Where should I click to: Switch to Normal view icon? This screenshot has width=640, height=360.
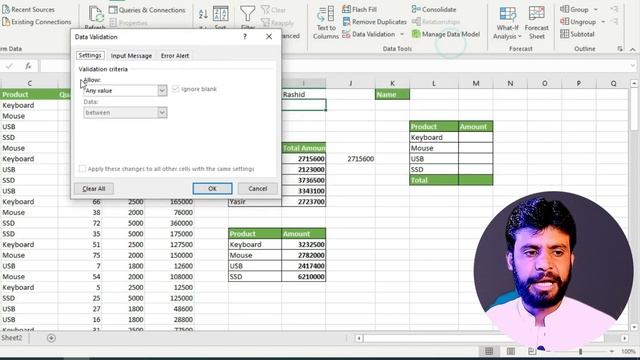[x=489, y=351]
